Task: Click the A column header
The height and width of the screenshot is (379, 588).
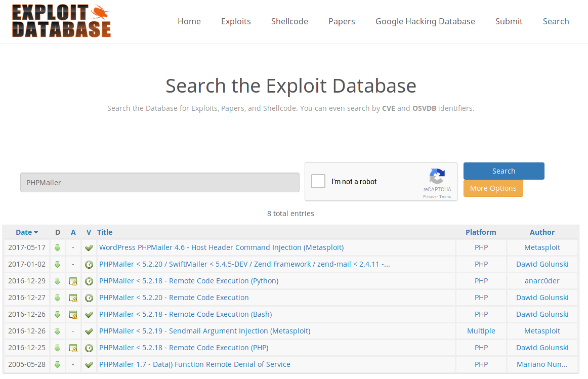Action: 73,232
